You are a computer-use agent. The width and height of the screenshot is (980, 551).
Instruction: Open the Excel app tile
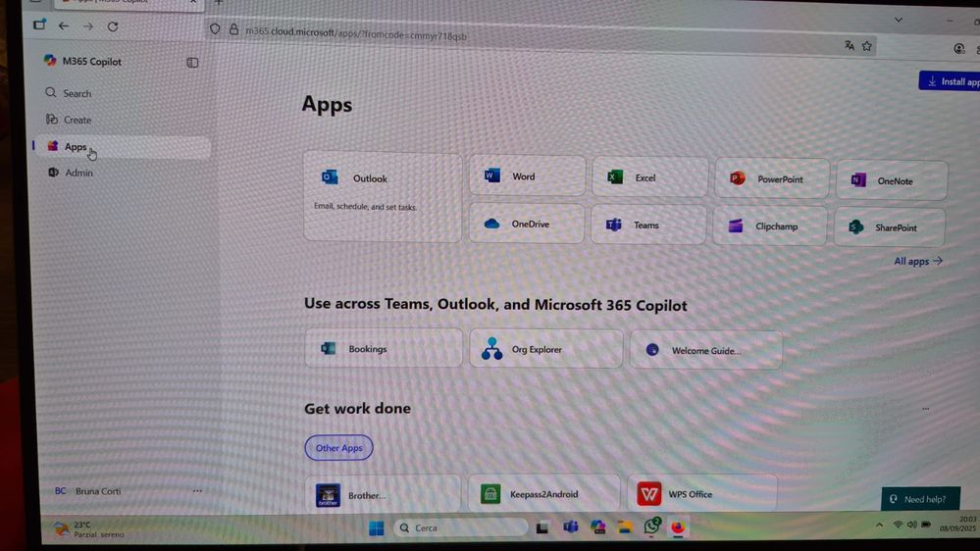coord(650,177)
